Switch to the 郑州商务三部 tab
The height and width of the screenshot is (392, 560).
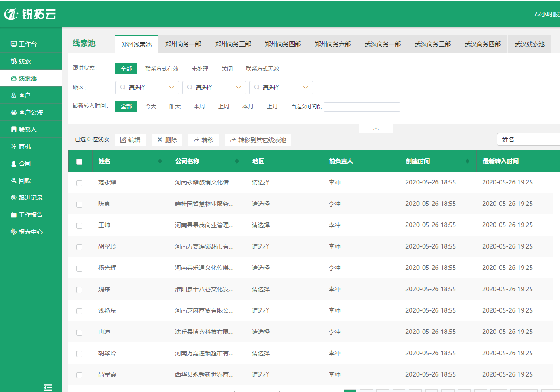233,44
